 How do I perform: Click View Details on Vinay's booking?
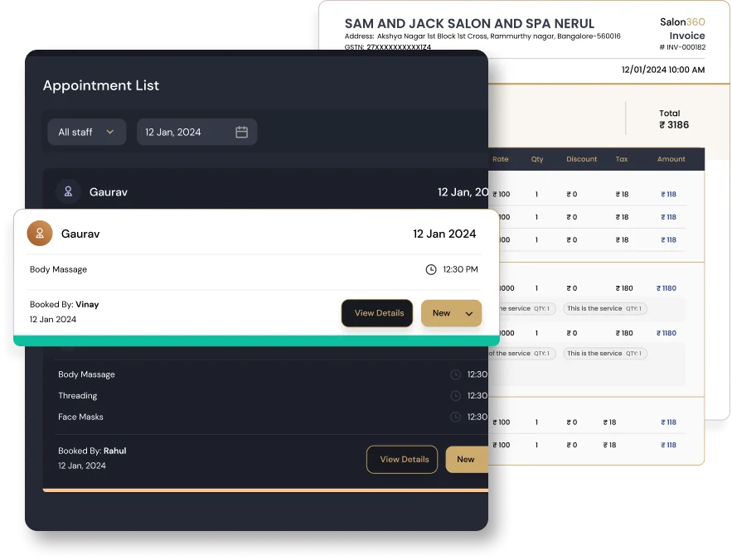click(378, 313)
